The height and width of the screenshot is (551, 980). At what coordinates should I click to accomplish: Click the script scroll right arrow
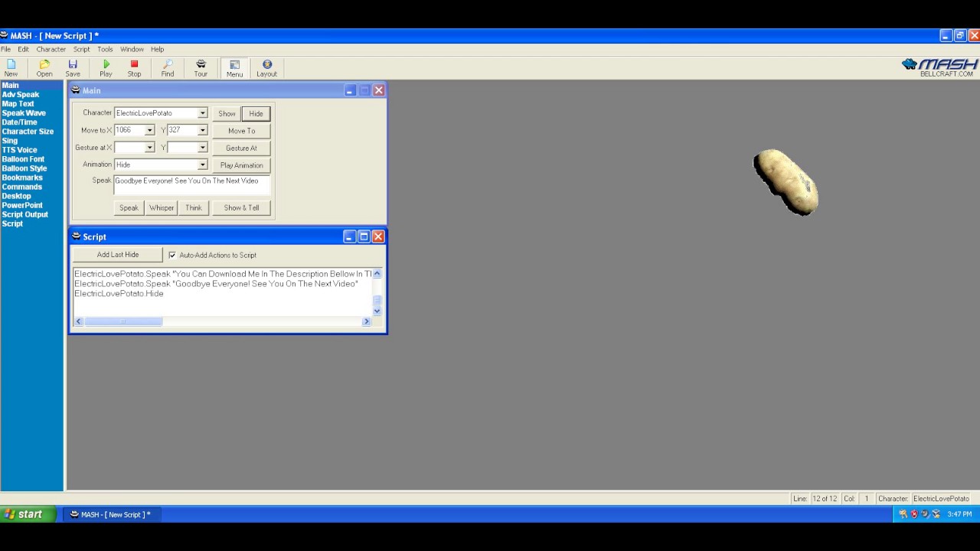click(x=366, y=321)
